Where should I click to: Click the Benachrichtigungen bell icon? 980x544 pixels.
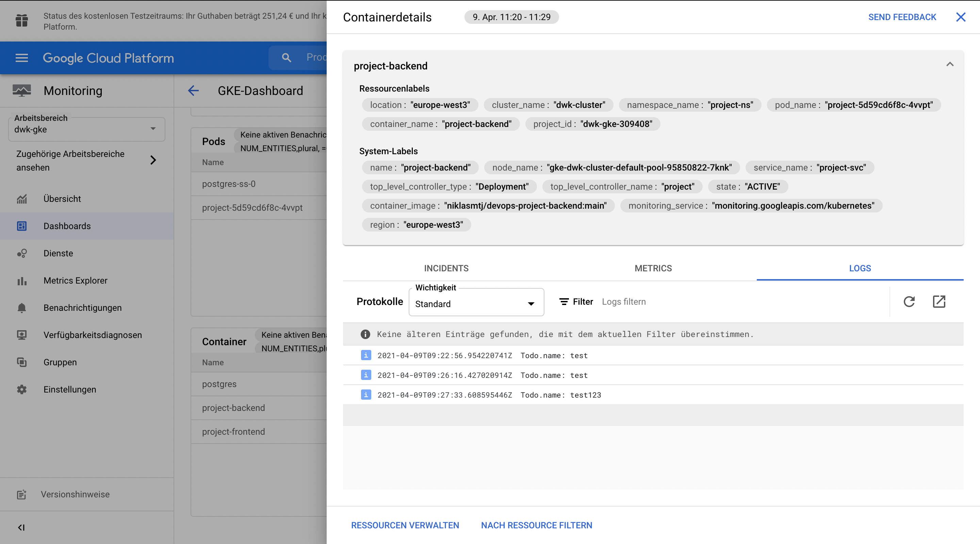click(22, 308)
